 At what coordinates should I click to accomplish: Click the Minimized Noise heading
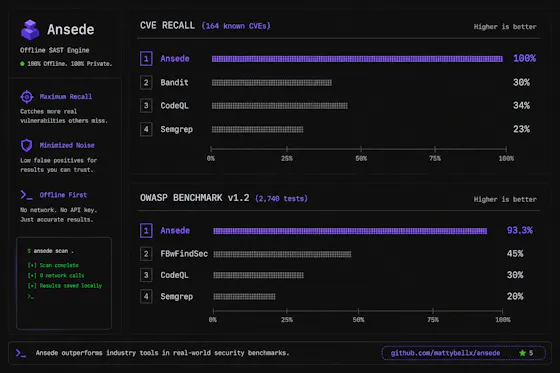[67, 145]
